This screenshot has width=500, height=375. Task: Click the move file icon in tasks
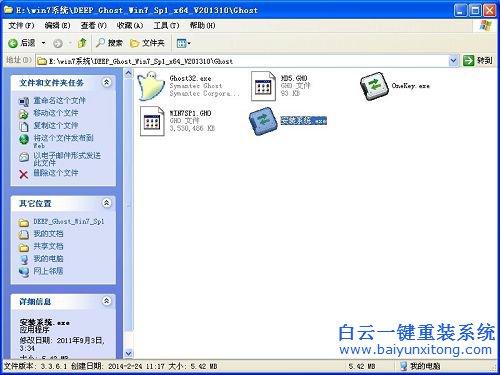click(24, 114)
